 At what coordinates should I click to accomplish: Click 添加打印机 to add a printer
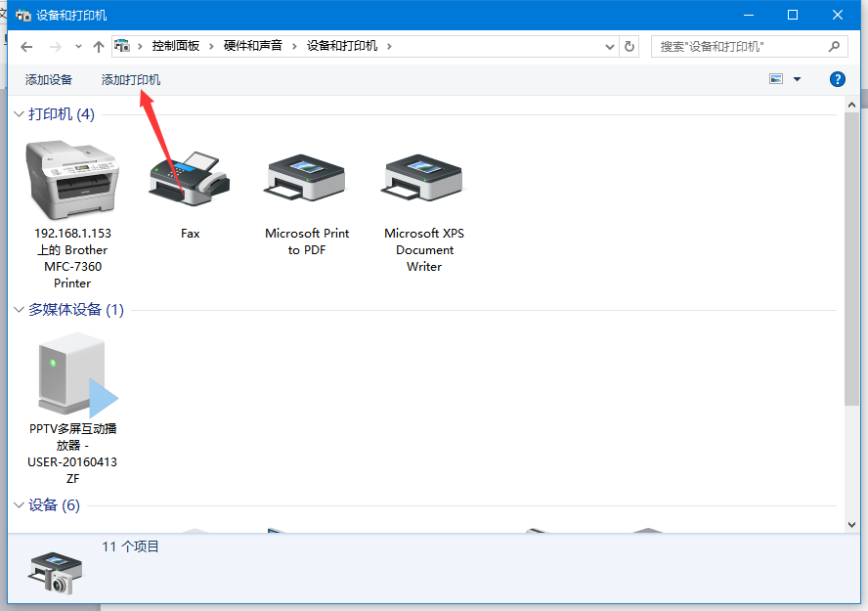pyautogui.click(x=130, y=79)
